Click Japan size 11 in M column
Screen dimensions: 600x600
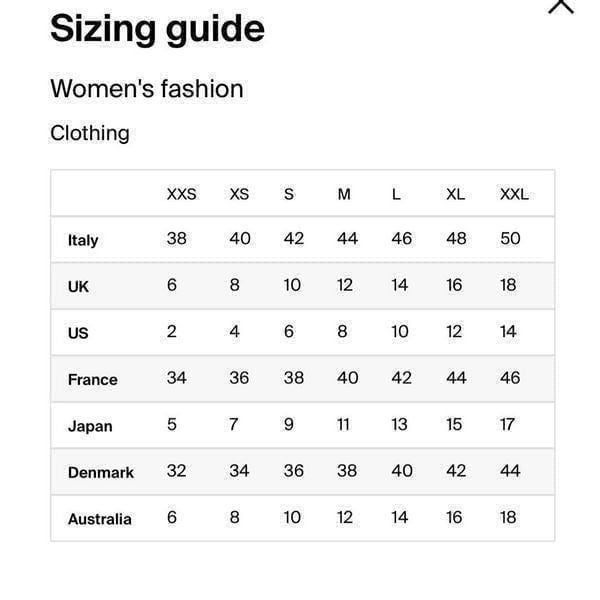343,424
